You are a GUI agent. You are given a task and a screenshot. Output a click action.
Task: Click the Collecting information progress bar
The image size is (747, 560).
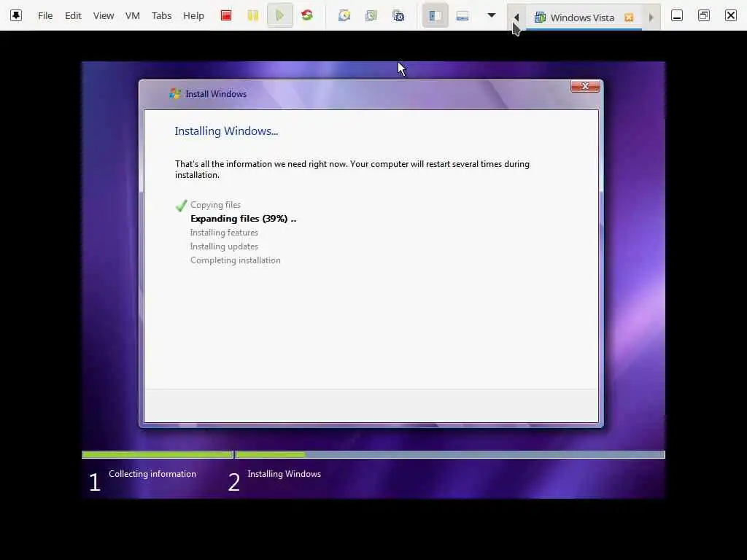tap(158, 455)
